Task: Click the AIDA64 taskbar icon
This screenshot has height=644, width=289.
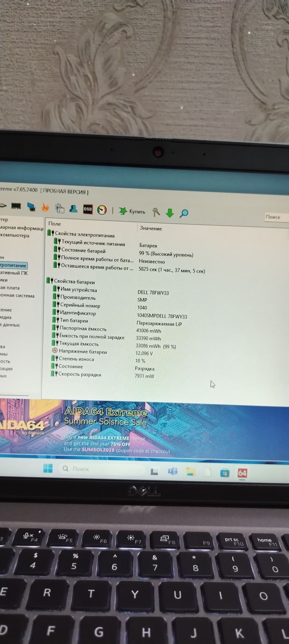Action: coord(242,473)
